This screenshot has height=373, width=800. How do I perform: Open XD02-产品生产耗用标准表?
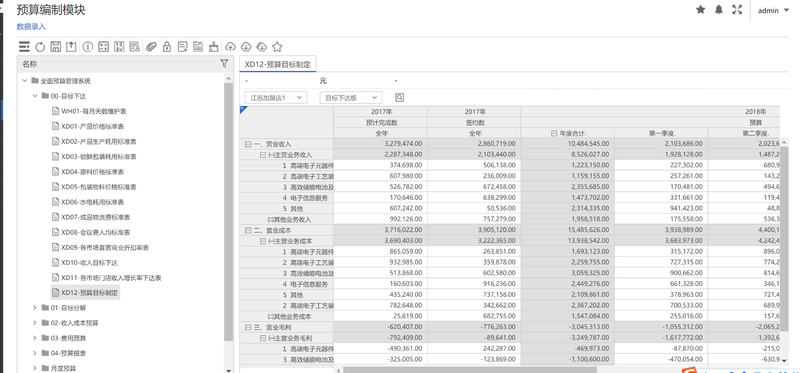click(98, 141)
